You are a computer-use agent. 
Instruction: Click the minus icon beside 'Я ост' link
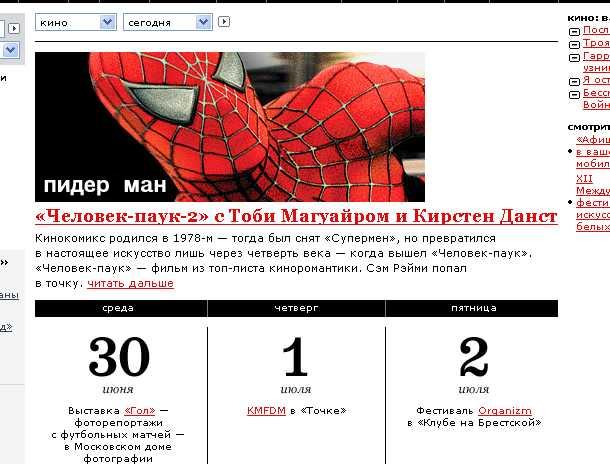(574, 82)
